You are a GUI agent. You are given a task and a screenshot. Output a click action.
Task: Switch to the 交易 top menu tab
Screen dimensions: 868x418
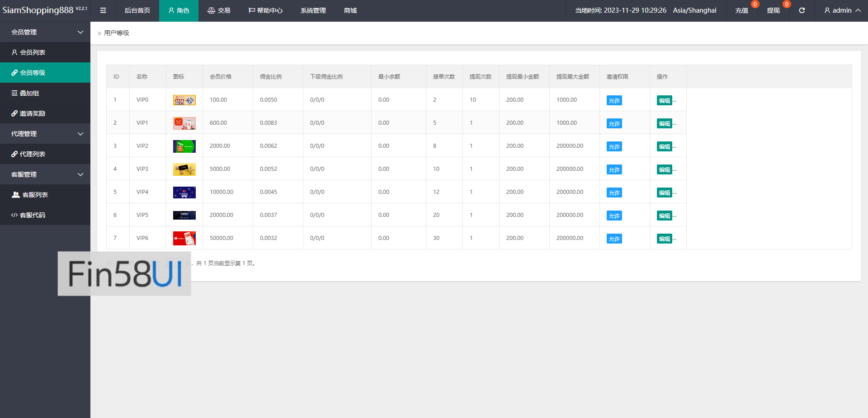219,10
